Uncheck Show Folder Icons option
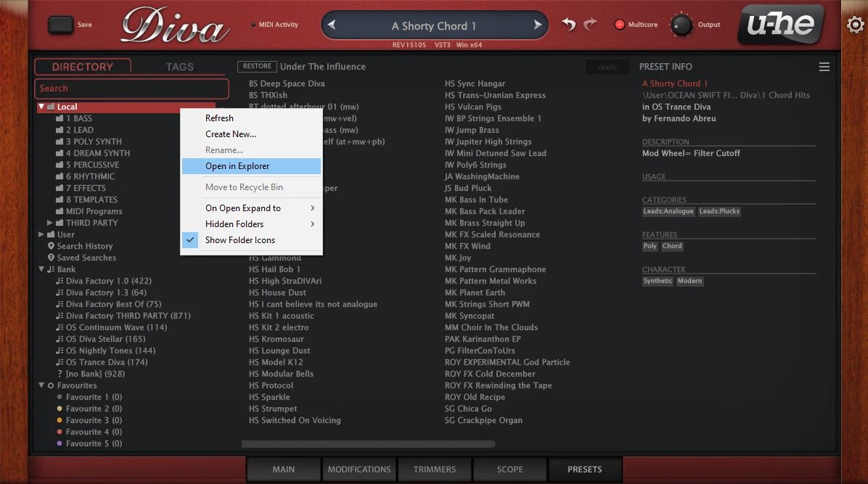868x484 pixels. tap(240, 240)
